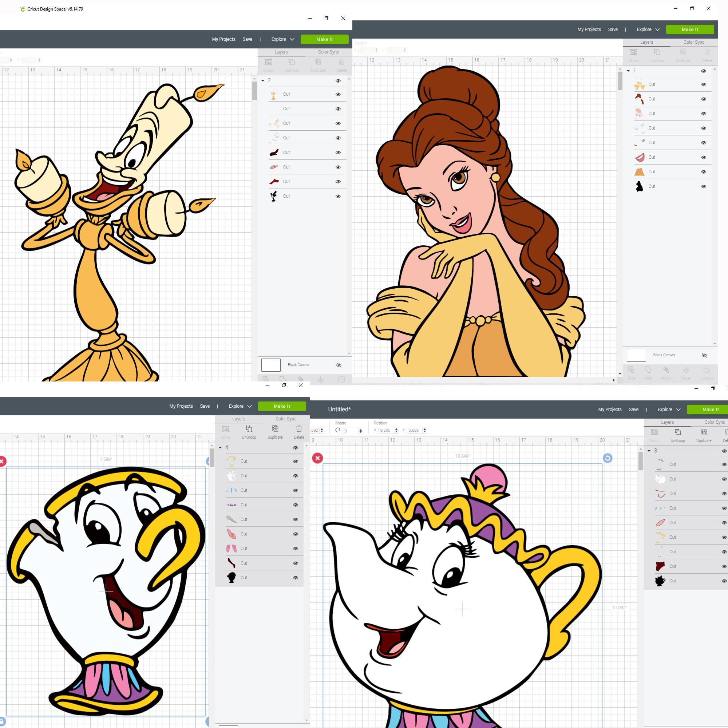Mrs. Potts window: click Rotate icon in toolbar
This screenshot has width=728, height=728.
(338, 430)
